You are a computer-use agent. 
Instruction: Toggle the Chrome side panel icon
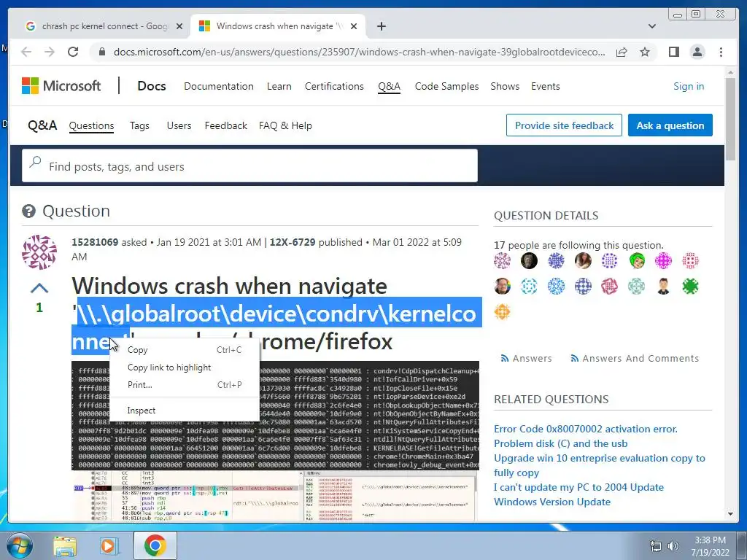click(x=673, y=52)
